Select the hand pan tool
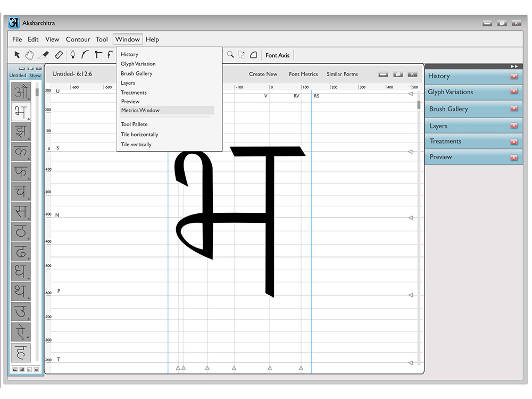Image resolution: width=532 pixels, height=399 pixels. click(x=30, y=55)
